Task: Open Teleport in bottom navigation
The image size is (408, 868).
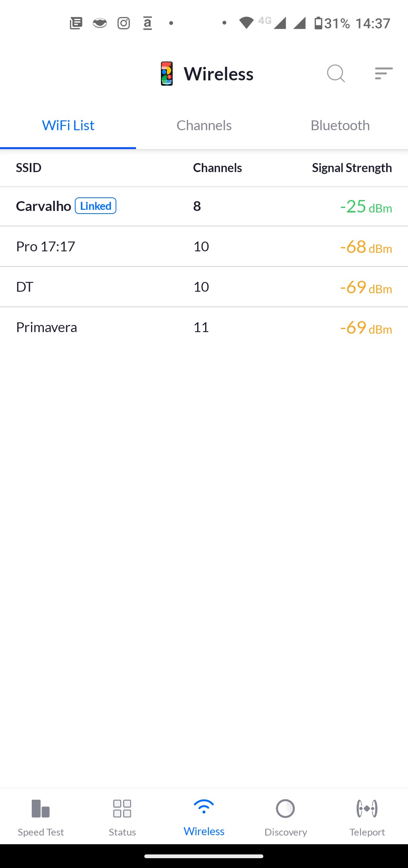Action: [367, 817]
